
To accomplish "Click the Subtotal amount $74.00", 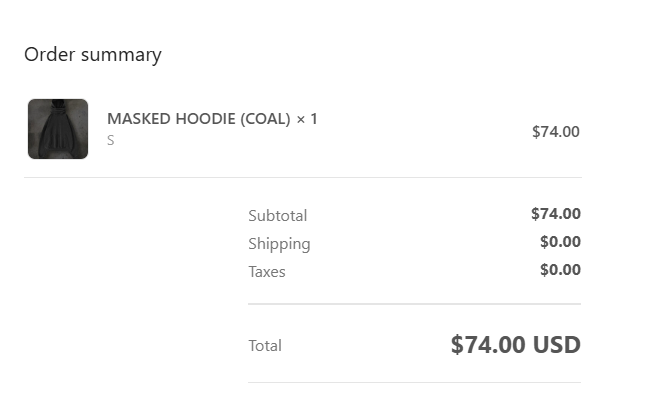I will pos(555,213).
